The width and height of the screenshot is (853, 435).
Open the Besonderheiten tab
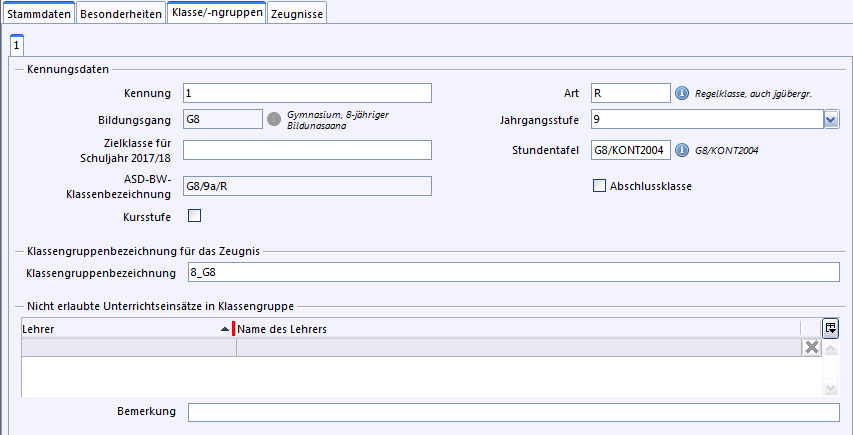coord(120,15)
